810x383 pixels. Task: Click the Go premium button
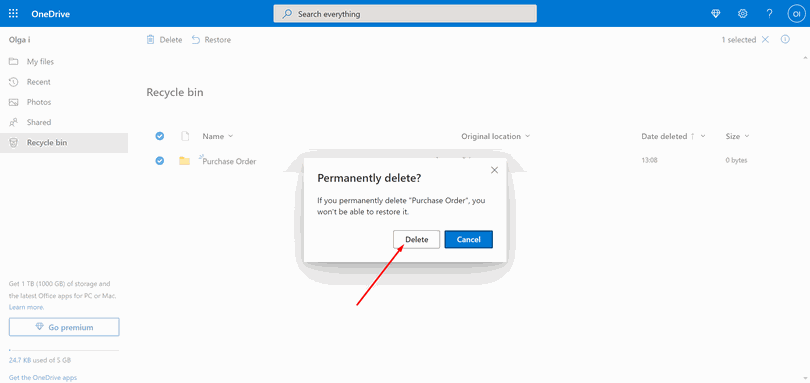point(64,327)
